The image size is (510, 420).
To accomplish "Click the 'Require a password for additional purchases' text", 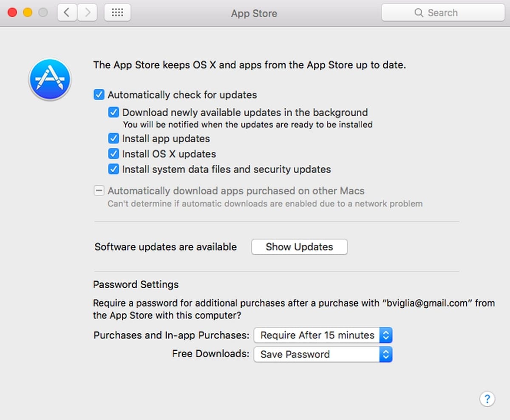I will tap(294, 309).
